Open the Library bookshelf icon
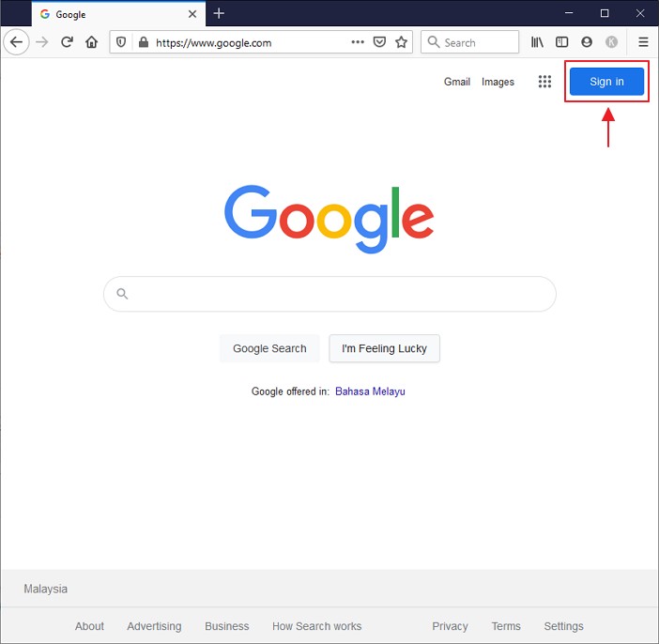Image resolution: width=659 pixels, height=644 pixels. tap(537, 42)
